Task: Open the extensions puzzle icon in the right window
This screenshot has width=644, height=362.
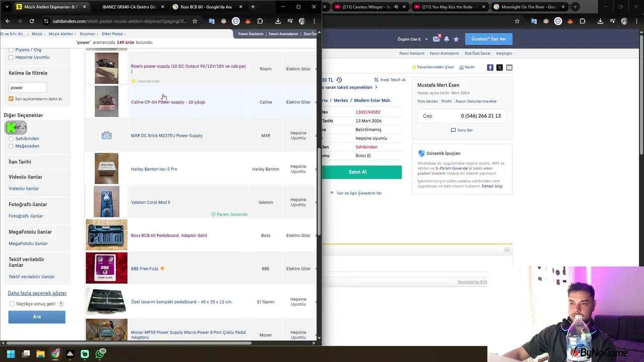Action: 582,21
